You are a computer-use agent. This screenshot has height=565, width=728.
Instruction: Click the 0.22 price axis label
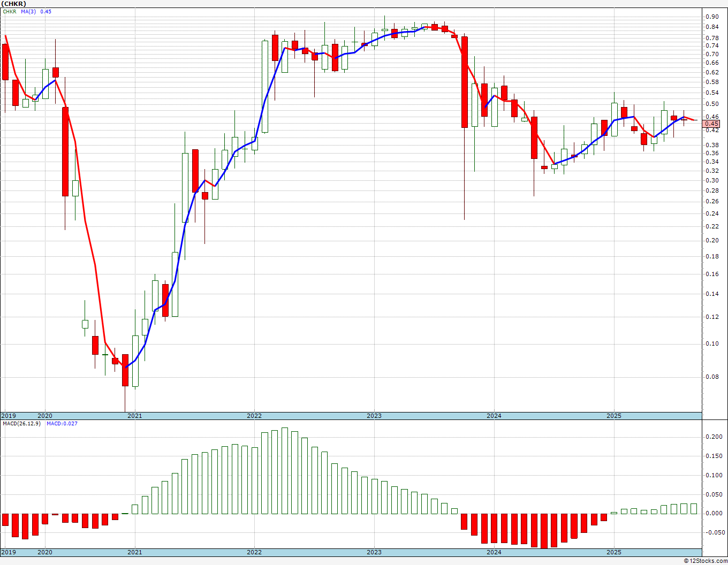click(x=712, y=226)
